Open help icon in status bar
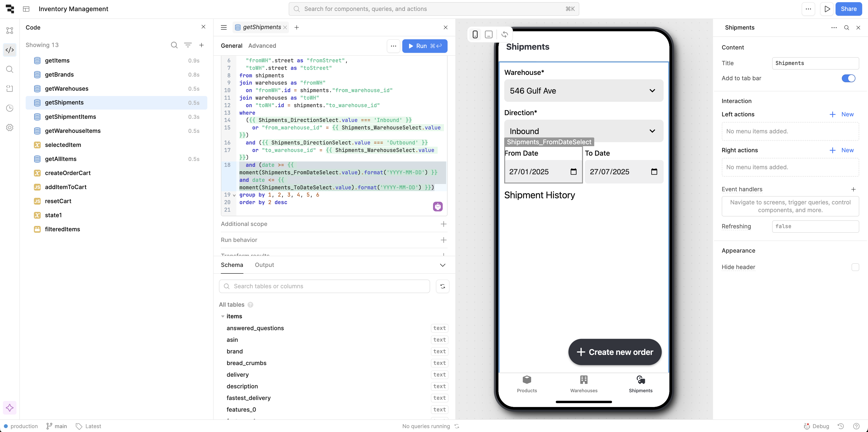This screenshot has height=432, width=868. 856,426
